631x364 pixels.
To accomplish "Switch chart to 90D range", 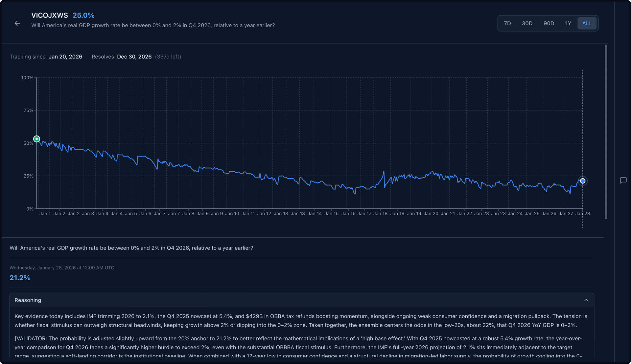I will coord(549,23).
